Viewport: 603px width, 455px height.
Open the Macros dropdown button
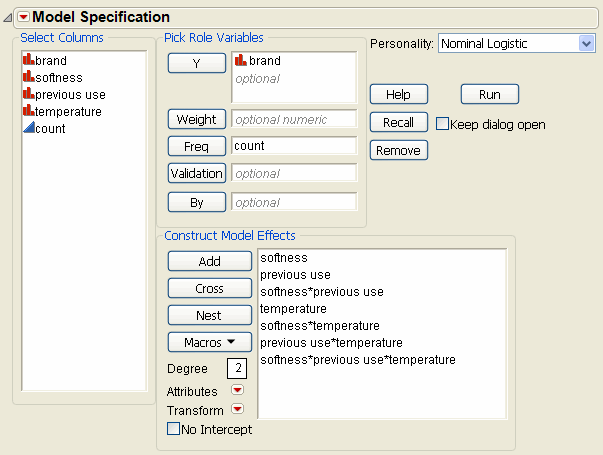pos(210,342)
